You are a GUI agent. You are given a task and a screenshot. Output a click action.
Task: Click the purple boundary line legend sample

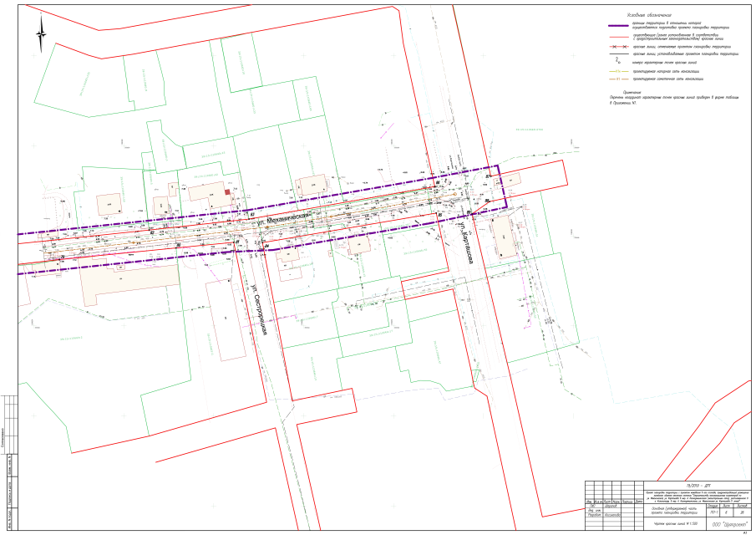tap(618, 27)
